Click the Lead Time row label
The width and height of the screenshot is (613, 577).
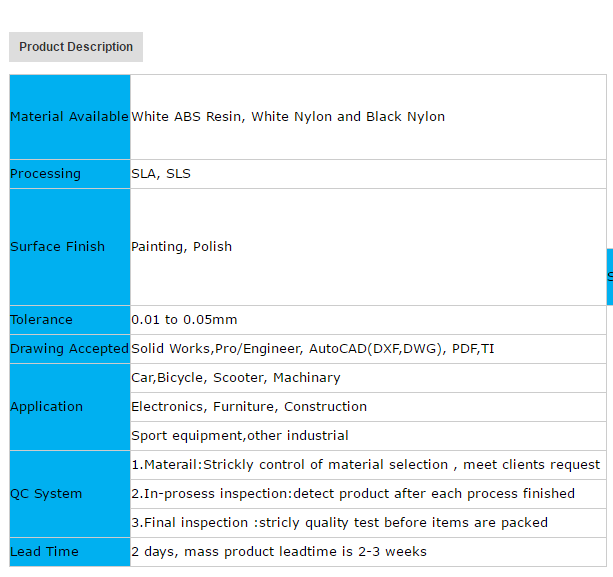44,552
